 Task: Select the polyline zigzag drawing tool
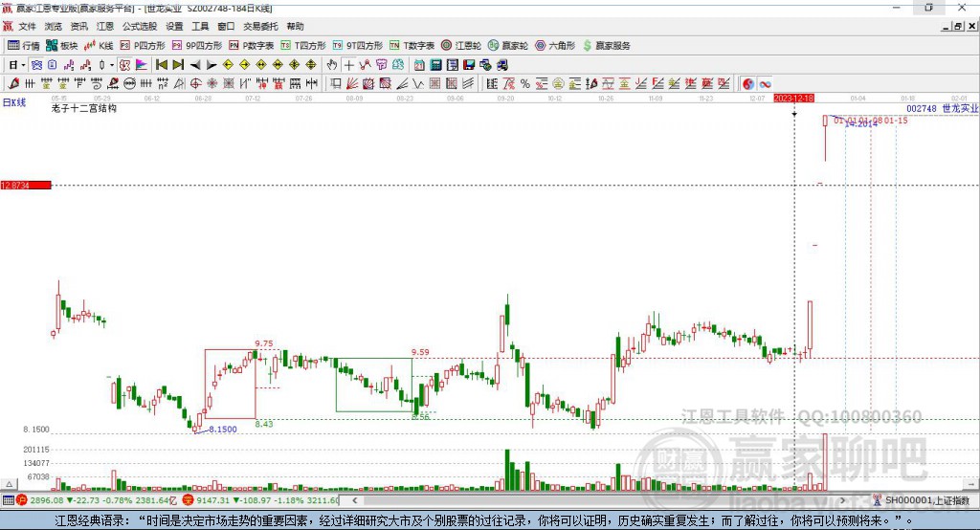(x=365, y=65)
